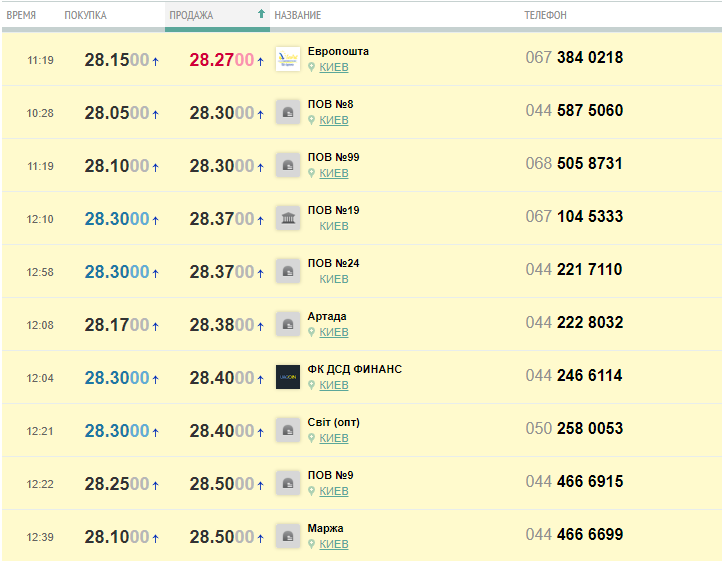The width and height of the screenshot is (722, 561).
Task: Click the ПОВ №24 exchanger name
Action: 334,263
